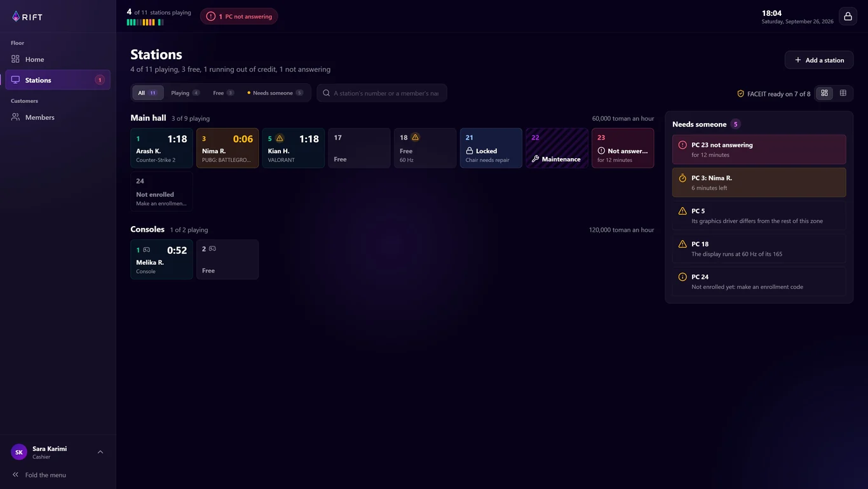Image resolution: width=868 pixels, height=489 pixels.
Task: Open Home in the sidebar
Action: coord(58,59)
